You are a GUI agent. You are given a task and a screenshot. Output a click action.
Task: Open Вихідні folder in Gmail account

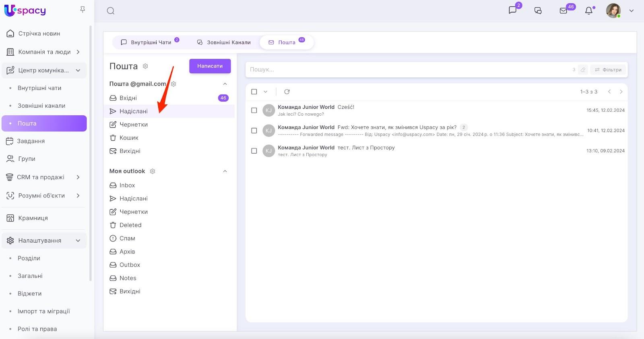(169, 151)
